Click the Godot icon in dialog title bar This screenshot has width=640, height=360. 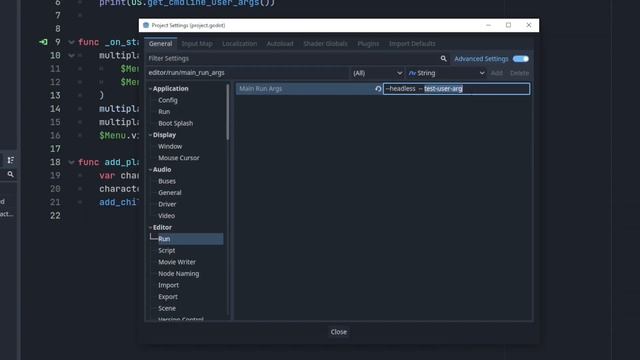(146, 25)
